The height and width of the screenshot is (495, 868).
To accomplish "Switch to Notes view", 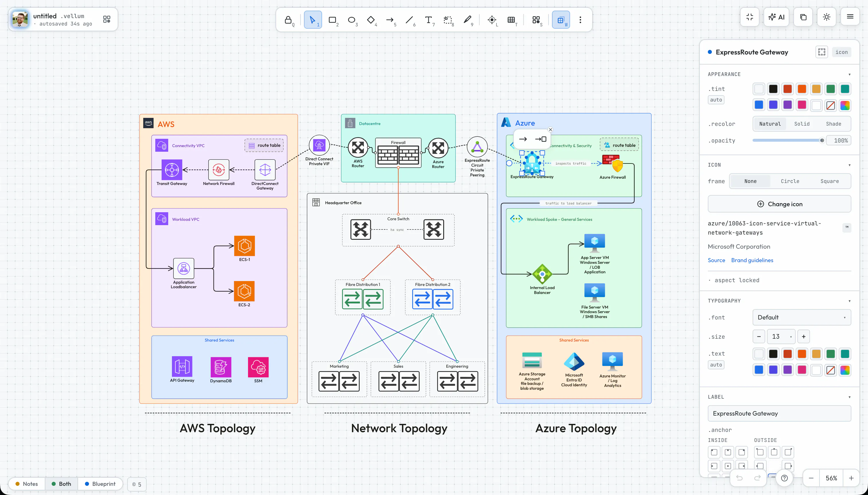I will coord(26,484).
